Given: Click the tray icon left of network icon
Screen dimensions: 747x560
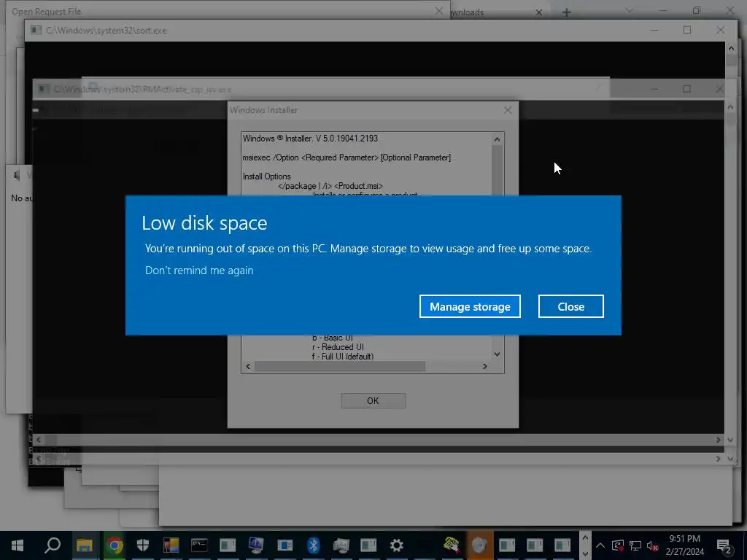Looking at the screenshot, I should click(x=617, y=545).
